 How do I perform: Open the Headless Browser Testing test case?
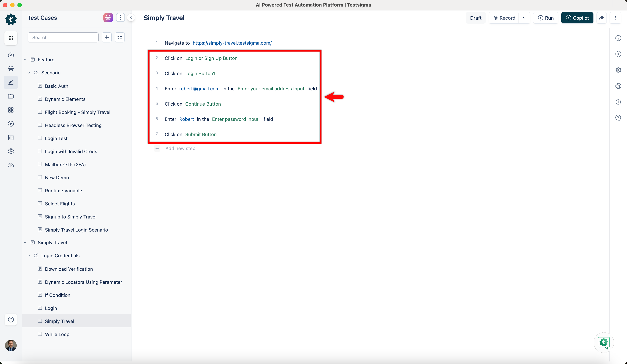tap(73, 125)
